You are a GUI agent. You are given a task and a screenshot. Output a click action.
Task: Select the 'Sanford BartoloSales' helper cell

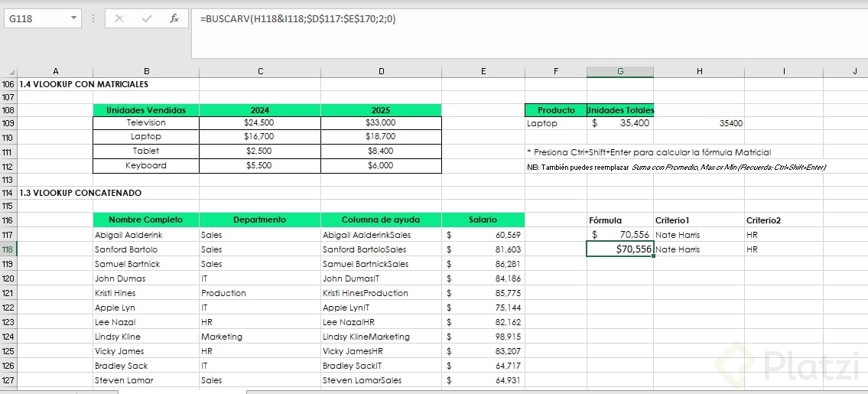[382, 249]
